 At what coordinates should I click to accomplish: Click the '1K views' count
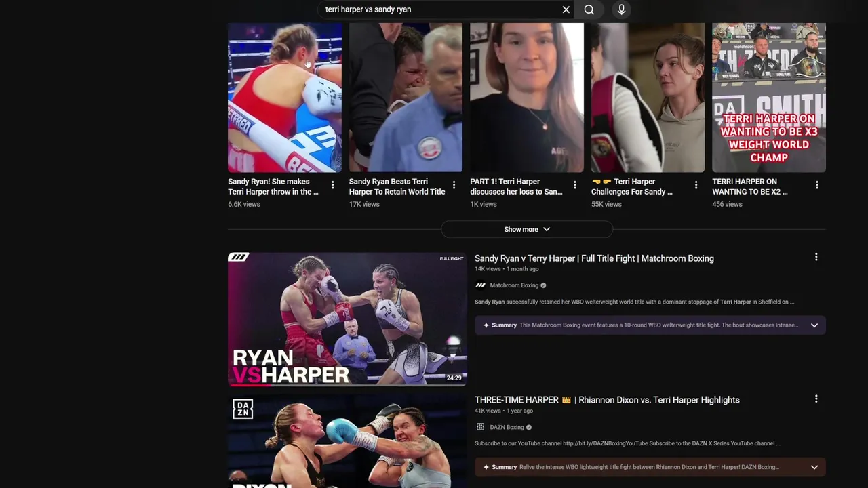(x=484, y=204)
